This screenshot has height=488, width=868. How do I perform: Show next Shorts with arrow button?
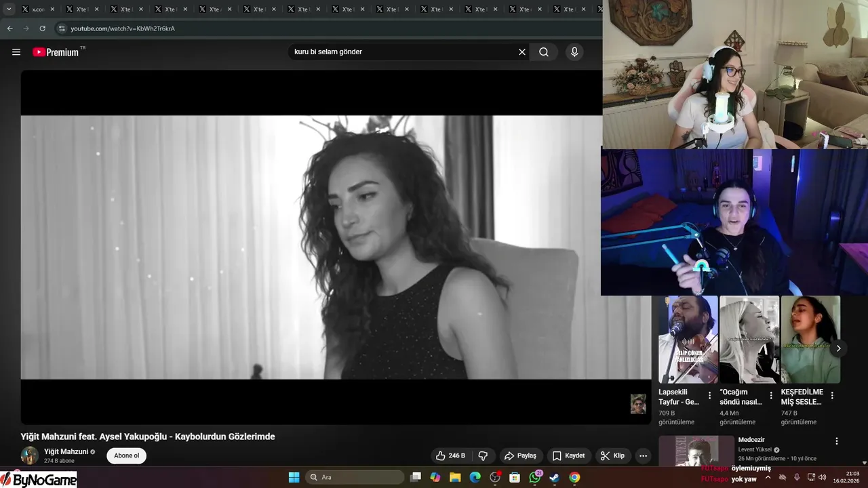coord(839,348)
